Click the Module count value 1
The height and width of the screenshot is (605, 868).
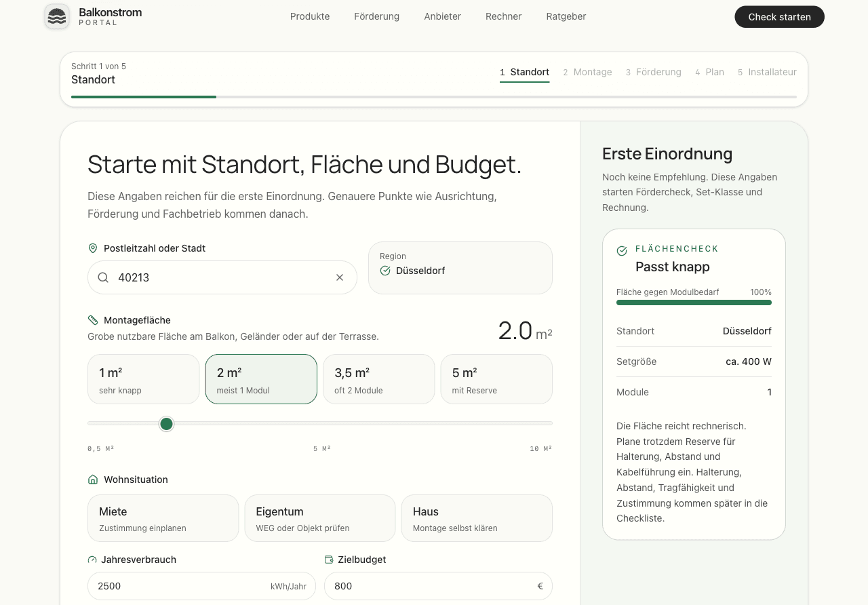click(770, 392)
